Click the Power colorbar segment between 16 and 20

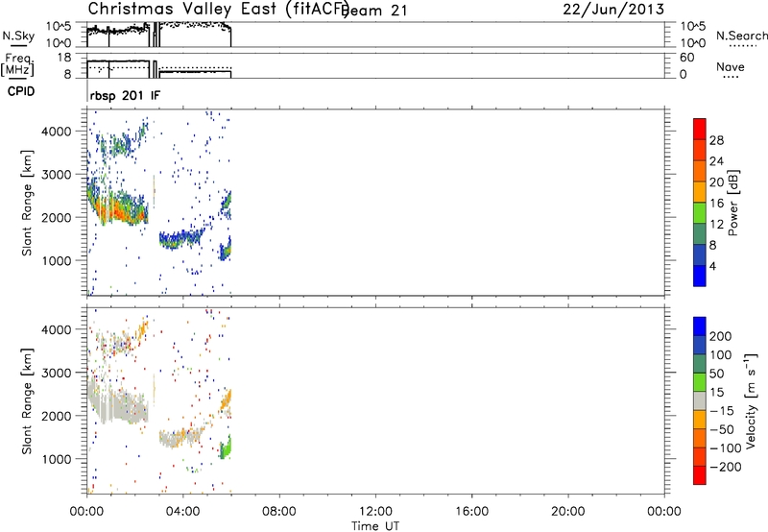[700, 192]
